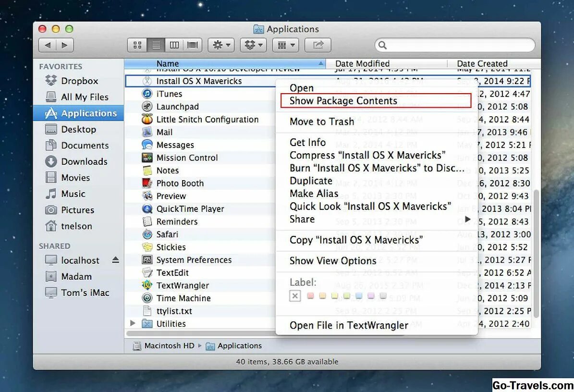Click the Share toolbar button
Viewport: 574px width, 392px height.
(318, 45)
